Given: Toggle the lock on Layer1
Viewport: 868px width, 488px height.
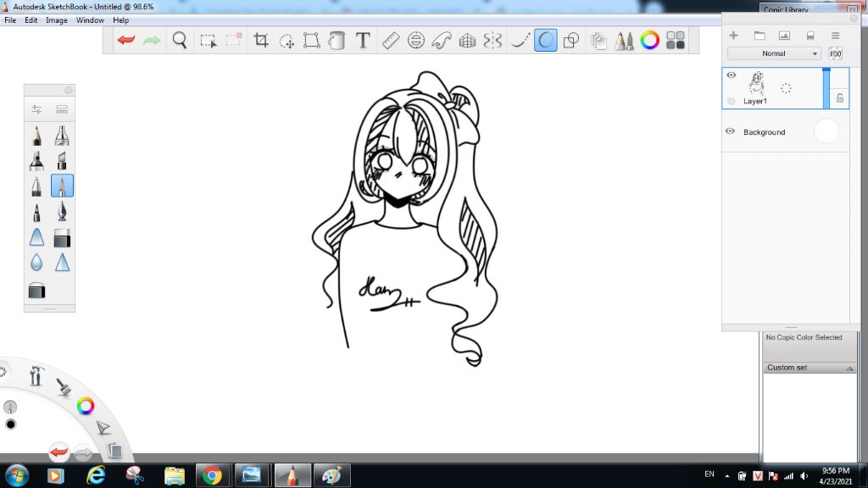Looking at the screenshot, I should pyautogui.click(x=840, y=98).
